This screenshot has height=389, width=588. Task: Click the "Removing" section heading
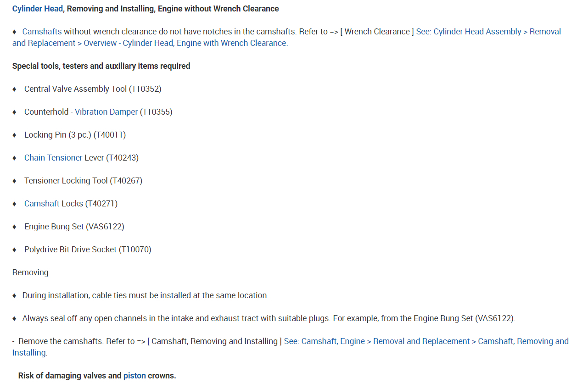(x=30, y=272)
